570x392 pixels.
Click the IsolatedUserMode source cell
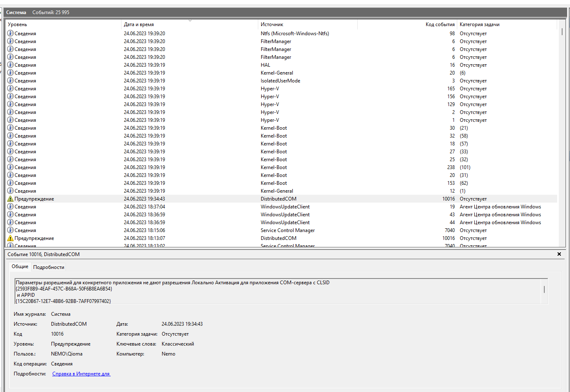(280, 81)
